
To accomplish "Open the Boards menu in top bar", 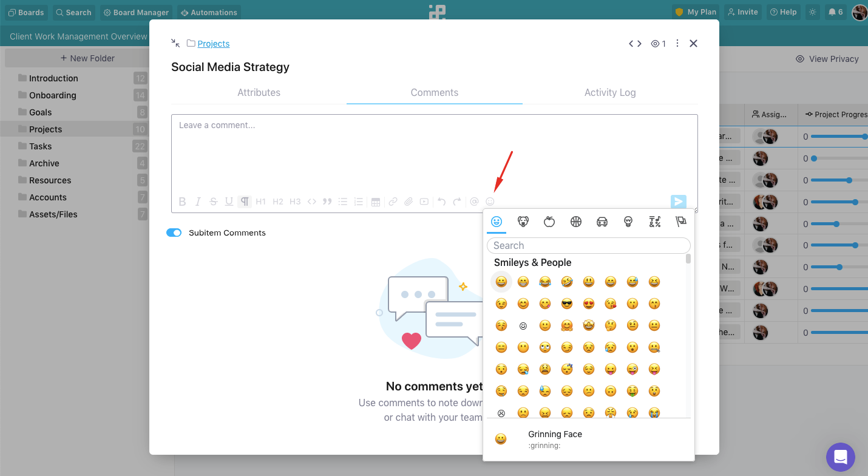I will pyautogui.click(x=26, y=12).
